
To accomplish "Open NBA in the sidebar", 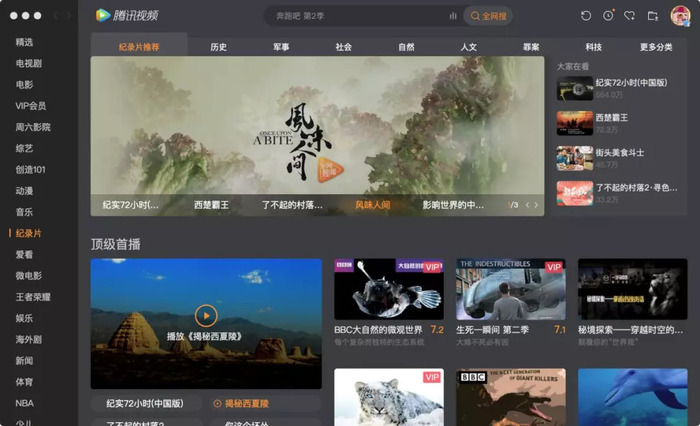I will [25, 403].
